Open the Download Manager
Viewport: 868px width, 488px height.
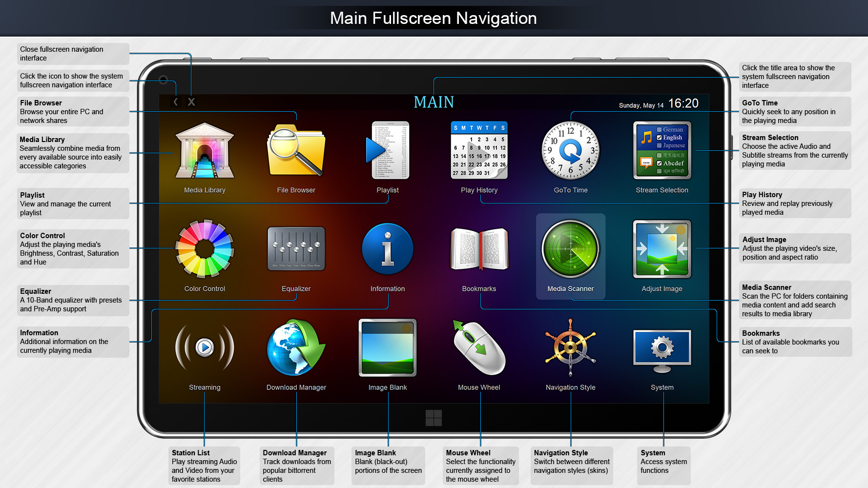click(x=296, y=348)
